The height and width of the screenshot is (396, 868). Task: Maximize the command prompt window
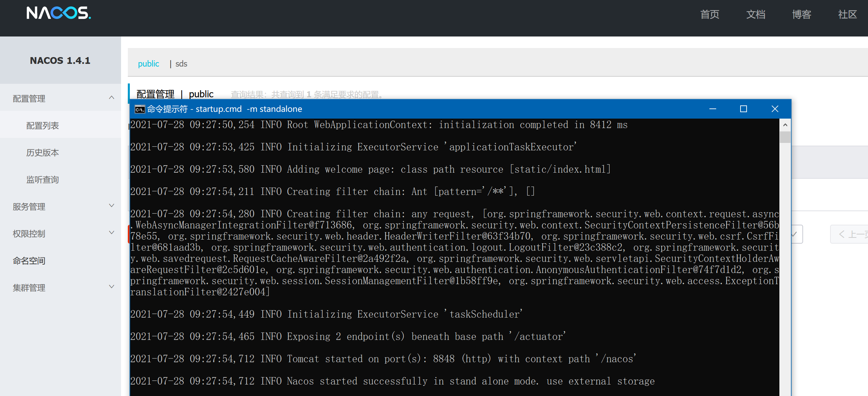(x=744, y=109)
